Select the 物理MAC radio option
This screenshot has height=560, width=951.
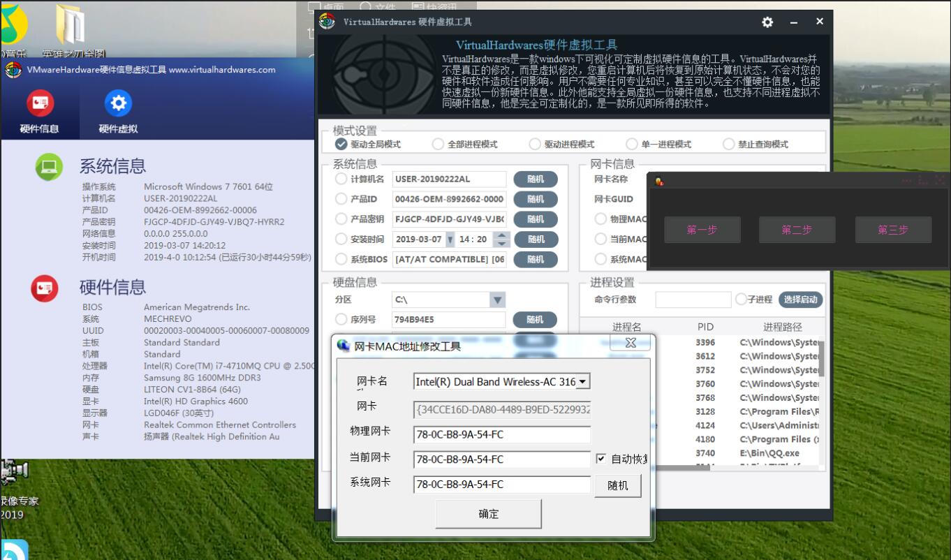(x=600, y=219)
